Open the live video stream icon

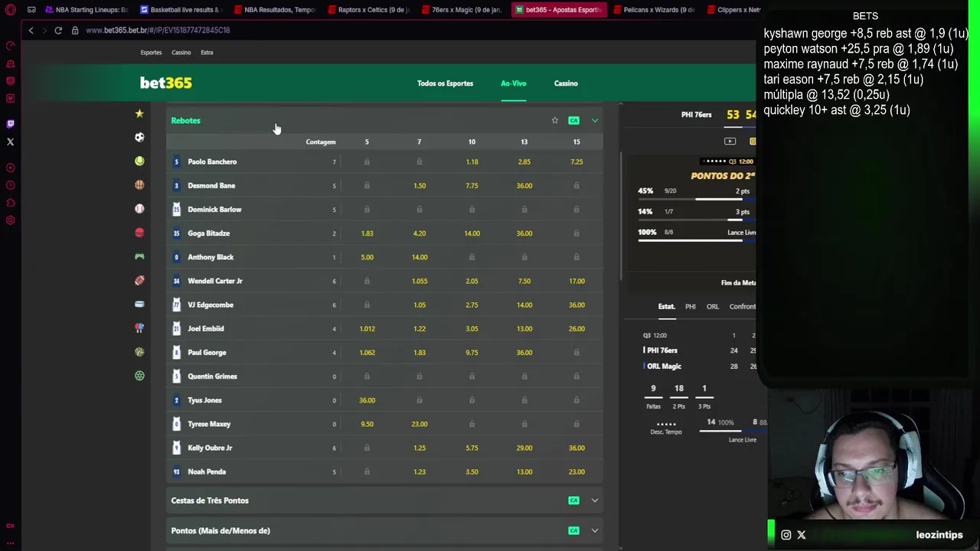tap(730, 142)
